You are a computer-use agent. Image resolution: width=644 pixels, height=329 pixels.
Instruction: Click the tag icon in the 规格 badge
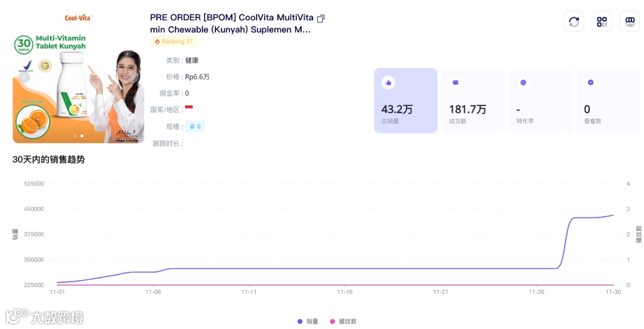coord(192,126)
